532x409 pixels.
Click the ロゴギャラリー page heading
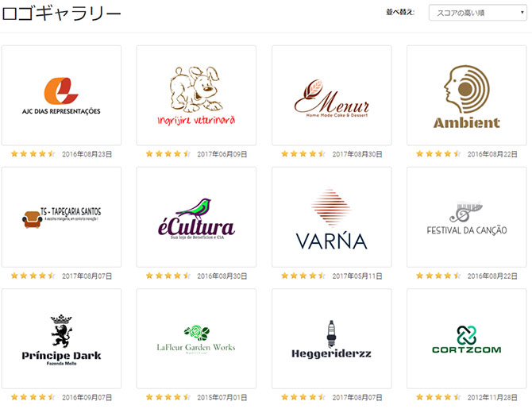pos(61,14)
